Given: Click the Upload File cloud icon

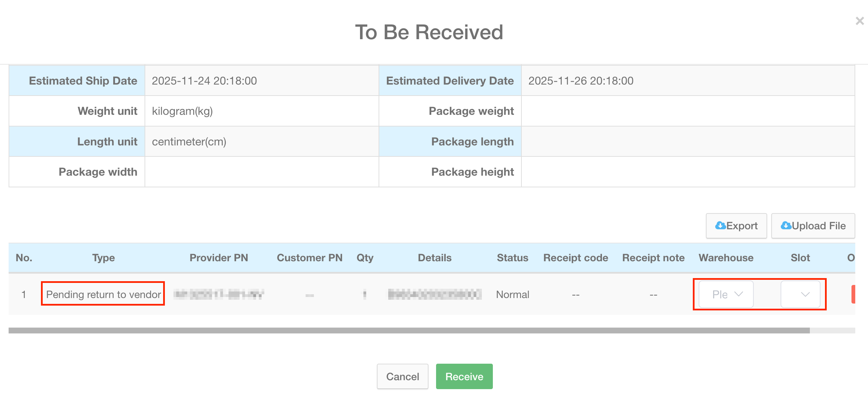Looking at the screenshot, I should pyautogui.click(x=786, y=225).
